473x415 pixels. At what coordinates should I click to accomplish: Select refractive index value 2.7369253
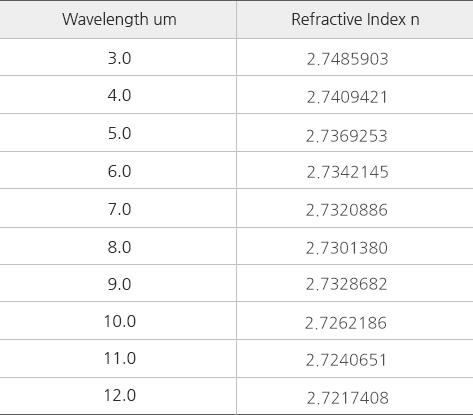click(x=347, y=136)
